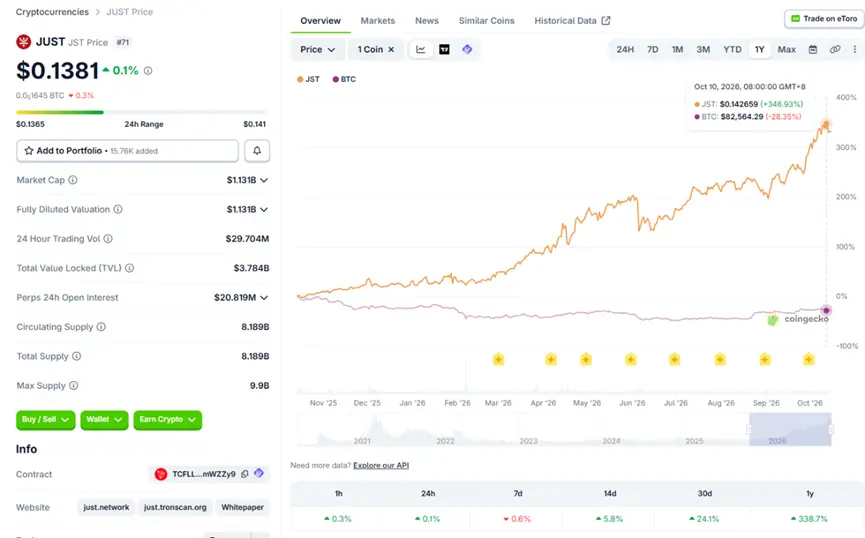The width and height of the screenshot is (865, 538).
Task: Open the TradingView chart icon
Action: (444, 50)
